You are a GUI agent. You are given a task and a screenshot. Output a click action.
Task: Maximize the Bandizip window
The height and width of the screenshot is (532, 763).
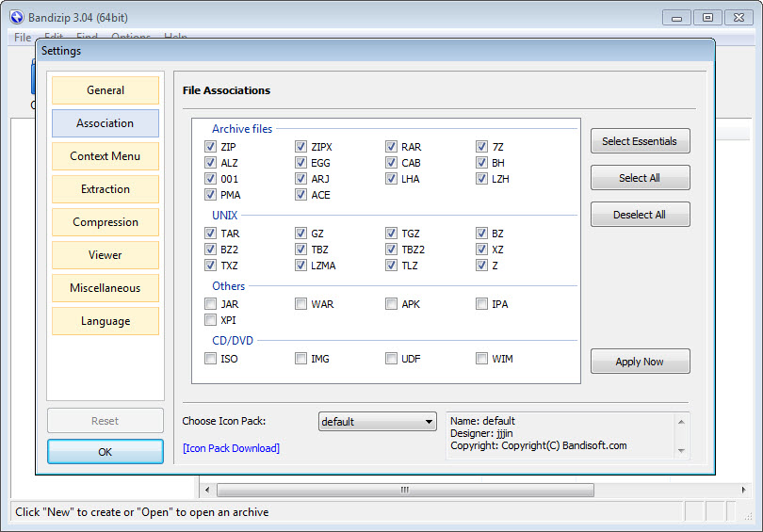707,18
